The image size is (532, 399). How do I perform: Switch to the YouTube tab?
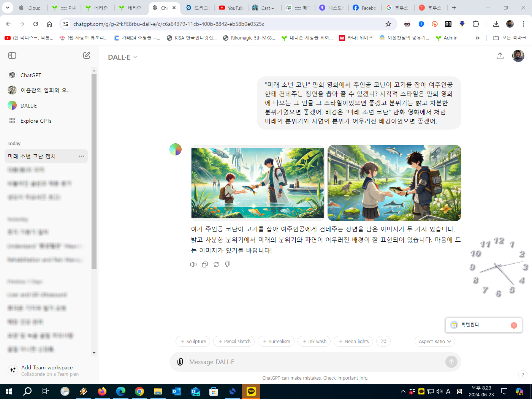tap(231, 8)
